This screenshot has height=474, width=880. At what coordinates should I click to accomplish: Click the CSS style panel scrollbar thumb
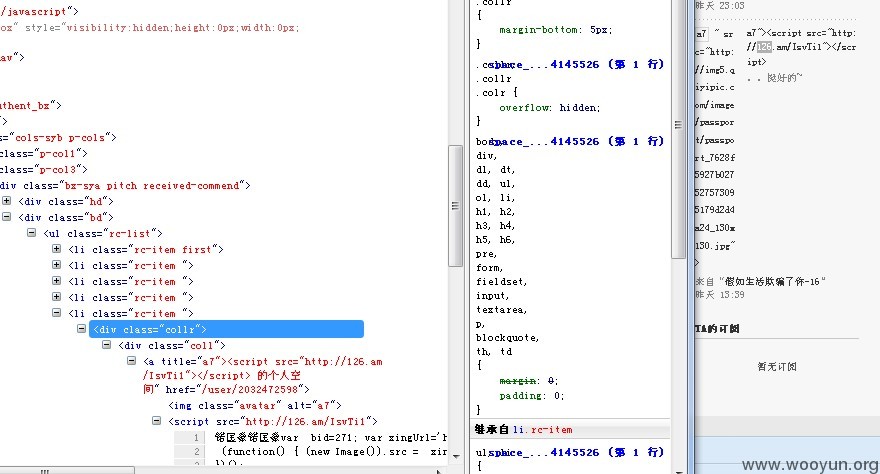click(678, 126)
